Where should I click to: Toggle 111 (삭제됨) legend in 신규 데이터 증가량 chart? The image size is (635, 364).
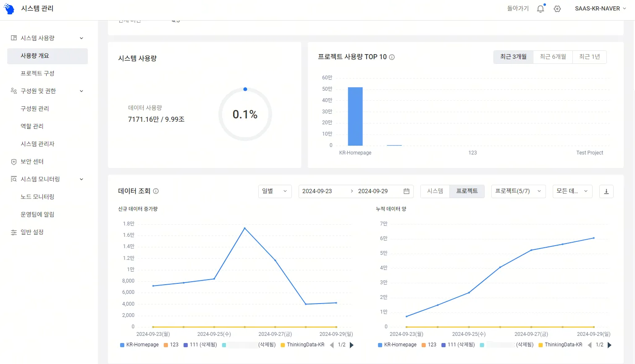click(200, 345)
